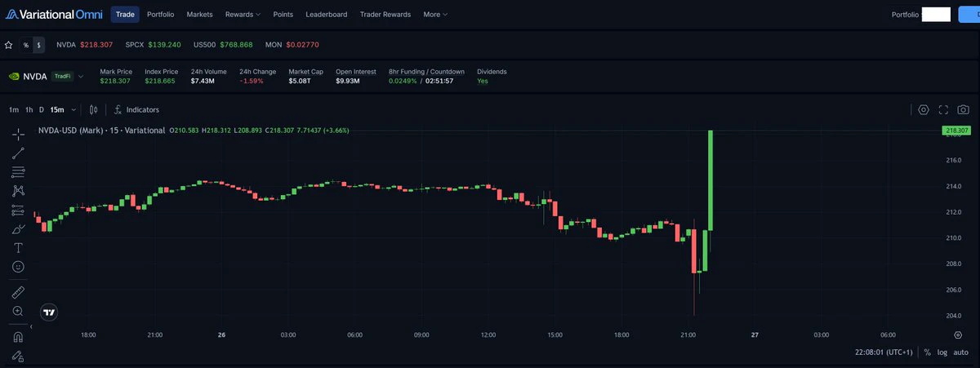Open the forecasting and measurement tools
980x368 pixels.
tap(18, 210)
